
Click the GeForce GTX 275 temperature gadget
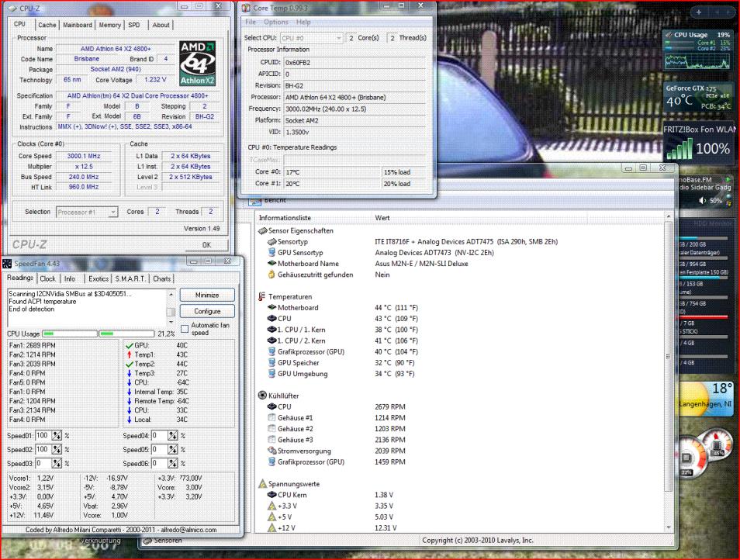[x=697, y=97]
